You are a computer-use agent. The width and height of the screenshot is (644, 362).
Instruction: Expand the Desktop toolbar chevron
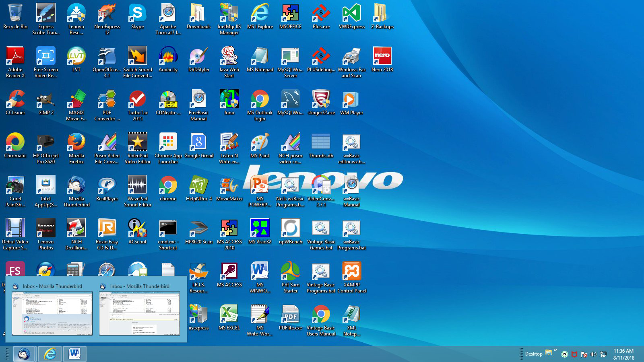tap(555, 350)
